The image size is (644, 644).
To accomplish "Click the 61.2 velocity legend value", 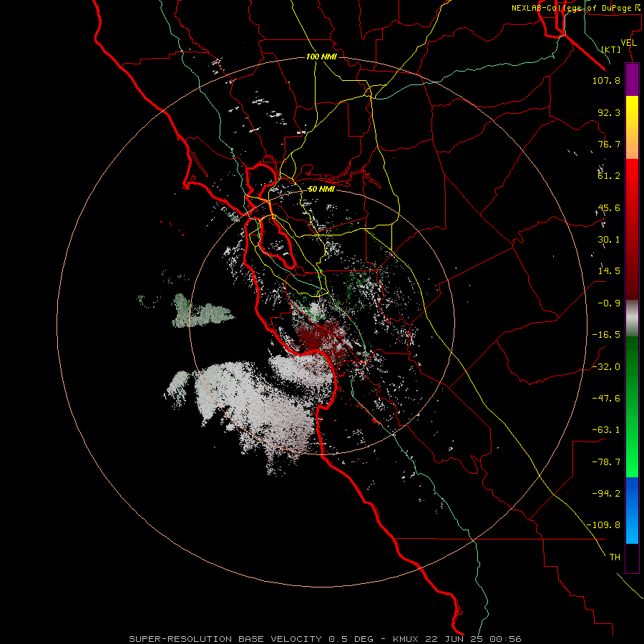I will (x=609, y=176).
